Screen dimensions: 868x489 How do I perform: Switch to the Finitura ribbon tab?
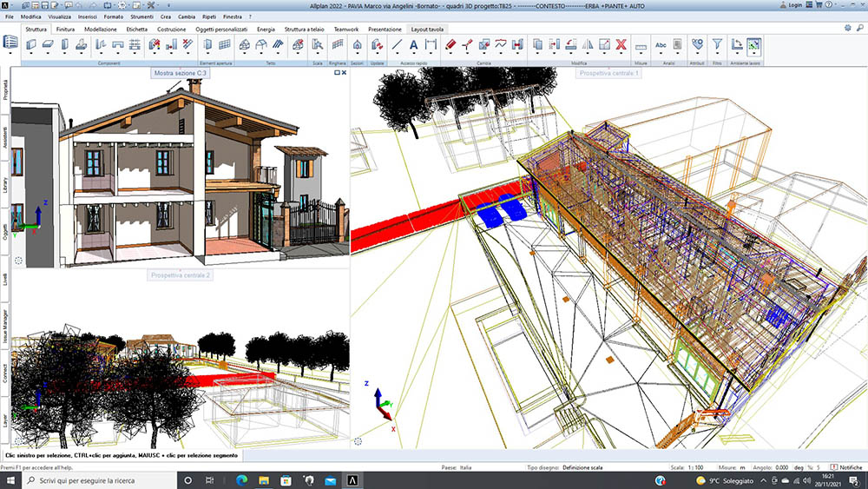coord(65,29)
